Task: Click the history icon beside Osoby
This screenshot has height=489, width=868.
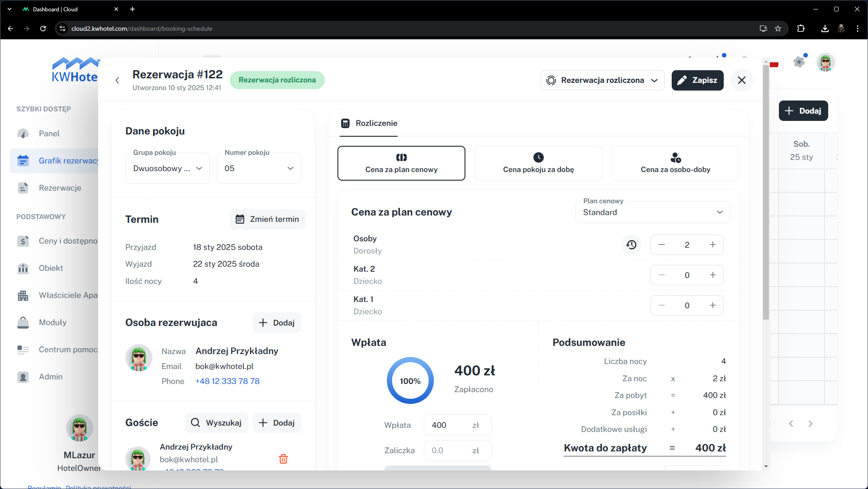Action: [631, 245]
